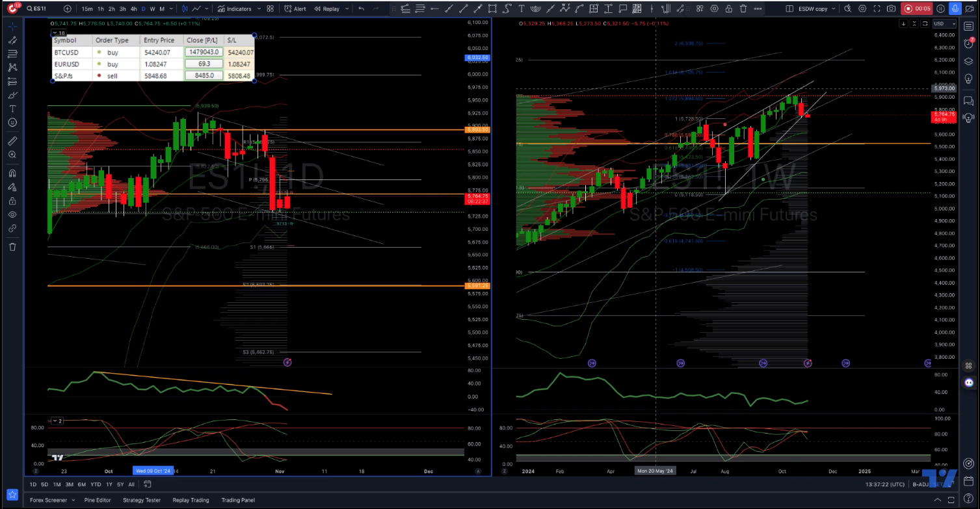Image resolution: width=980 pixels, height=509 pixels.
Task: Start bar Replay mode
Action: pos(327,8)
